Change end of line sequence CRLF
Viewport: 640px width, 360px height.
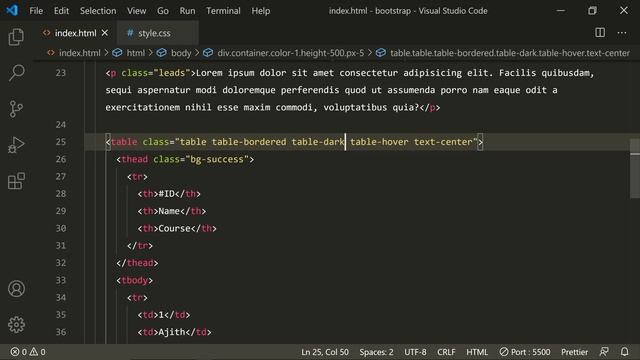pyautogui.click(x=446, y=352)
